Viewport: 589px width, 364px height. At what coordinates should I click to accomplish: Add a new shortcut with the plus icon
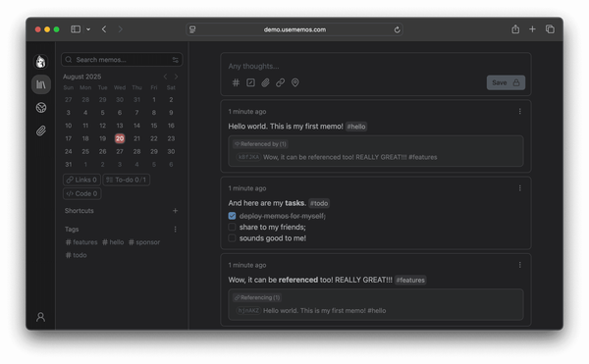click(x=175, y=211)
